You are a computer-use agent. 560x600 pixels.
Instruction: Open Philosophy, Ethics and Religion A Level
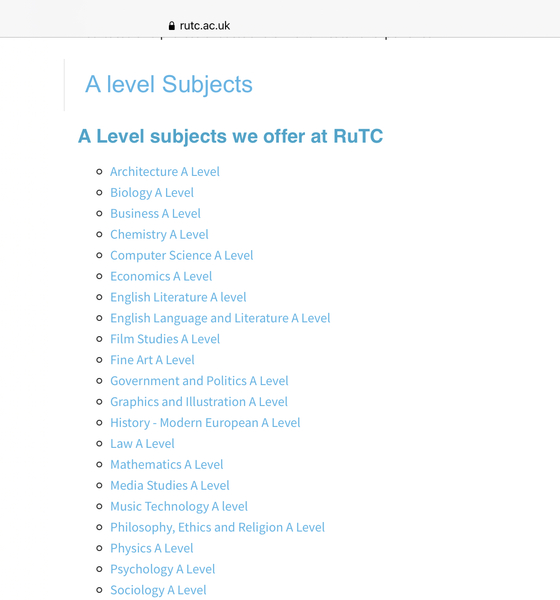tap(217, 527)
